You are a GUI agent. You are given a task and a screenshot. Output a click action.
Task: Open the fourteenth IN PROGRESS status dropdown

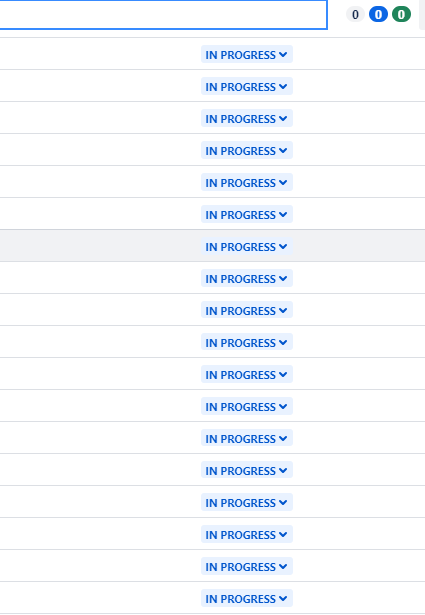[x=247, y=471]
